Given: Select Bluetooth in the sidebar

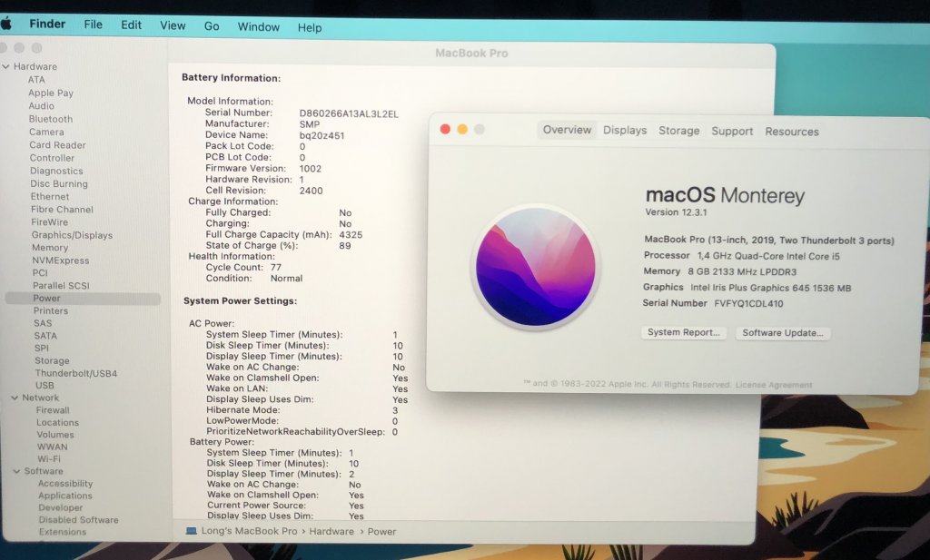Looking at the screenshot, I should click(51, 119).
